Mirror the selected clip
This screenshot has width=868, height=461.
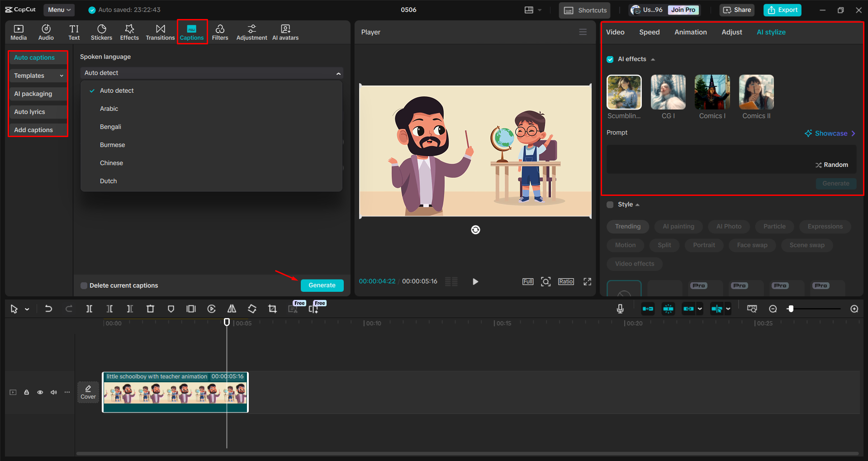coord(232,309)
